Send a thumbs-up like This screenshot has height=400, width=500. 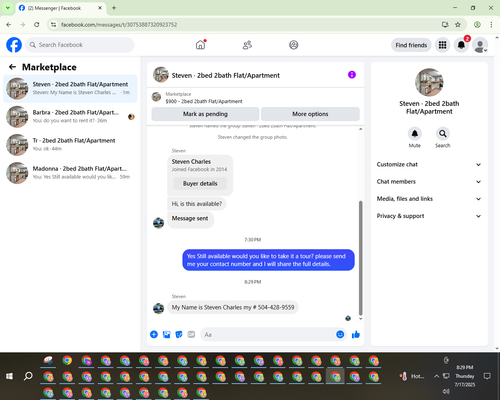[356, 334]
